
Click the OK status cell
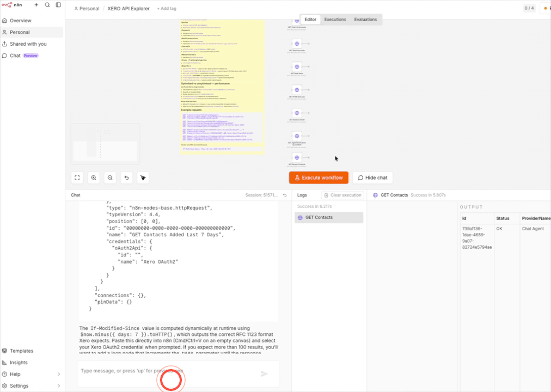click(x=499, y=229)
